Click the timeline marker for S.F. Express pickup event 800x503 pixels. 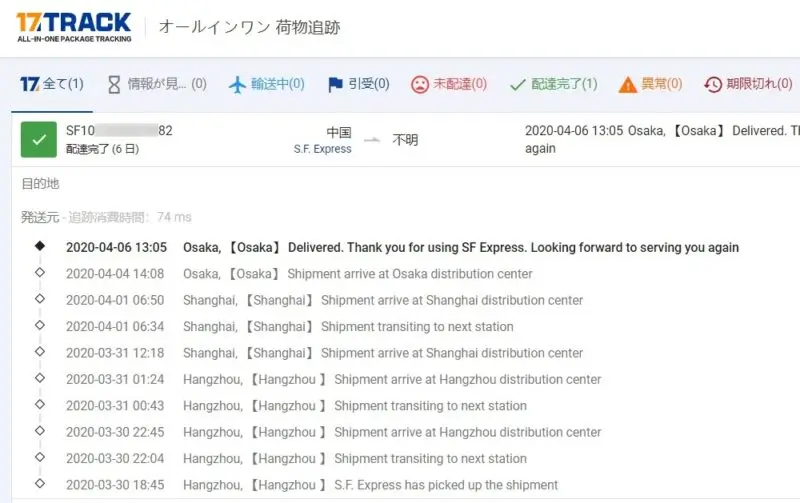tap(39, 484)
